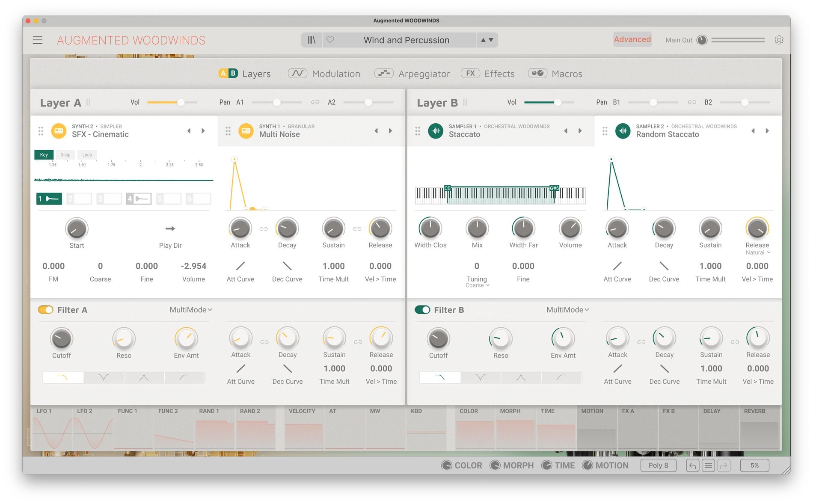Screen dimensions: 813x504
Task: Switch to the Arpeggiator tab
Action: [412, 74]
